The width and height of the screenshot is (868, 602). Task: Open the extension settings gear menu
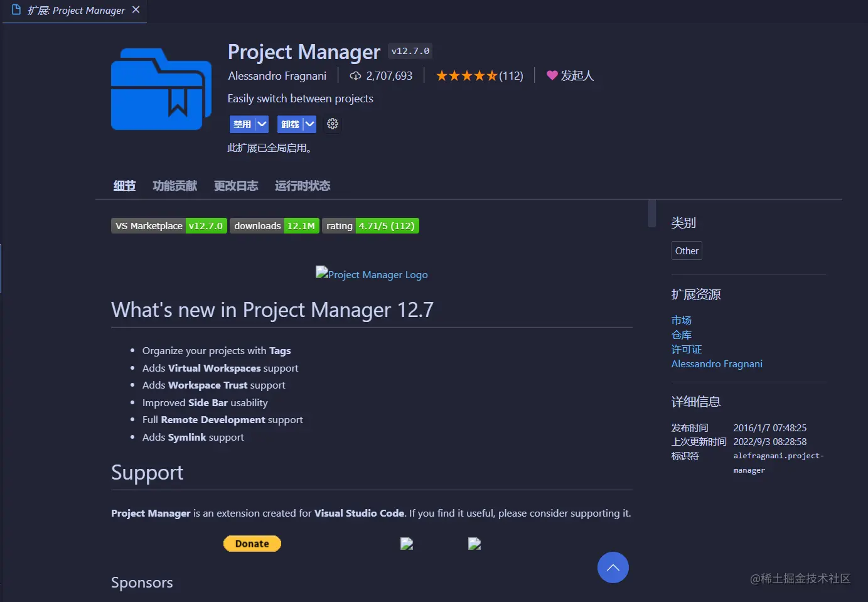[333, 124]
